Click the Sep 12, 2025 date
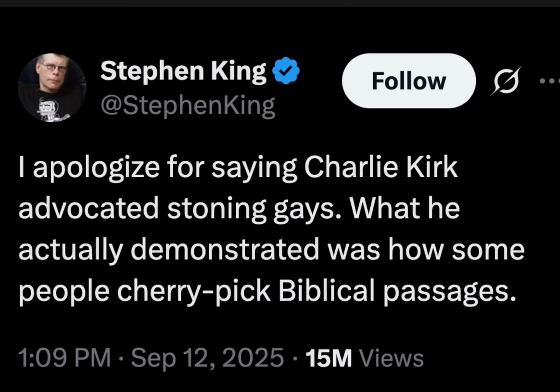Screen dimensions: 560x392 click(x=205, y=357)
